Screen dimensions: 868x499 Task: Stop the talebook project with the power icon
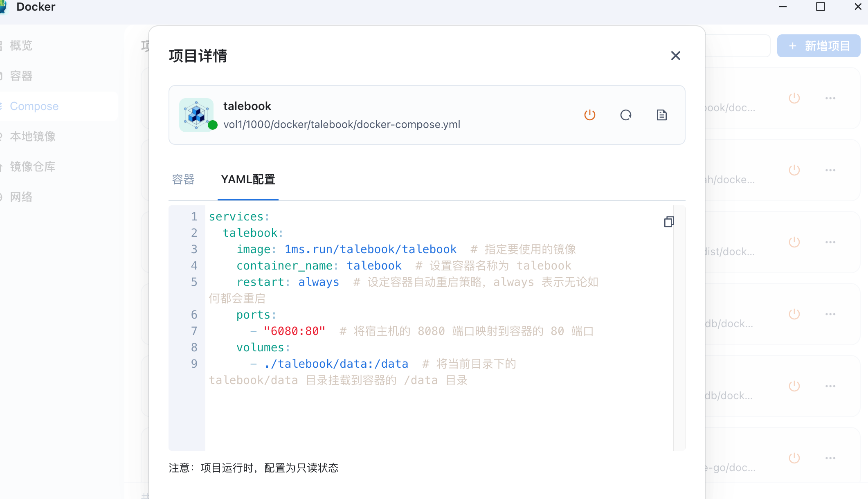[589, 115]
